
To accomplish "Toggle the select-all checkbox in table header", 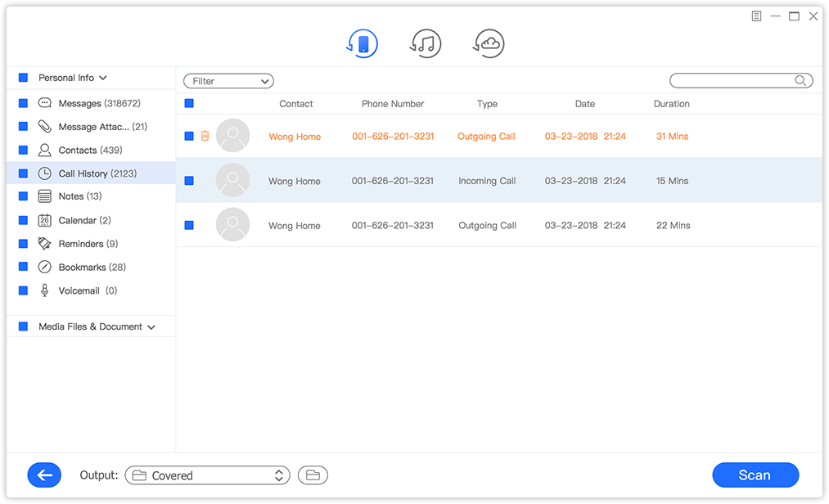I will pos(189,103).
